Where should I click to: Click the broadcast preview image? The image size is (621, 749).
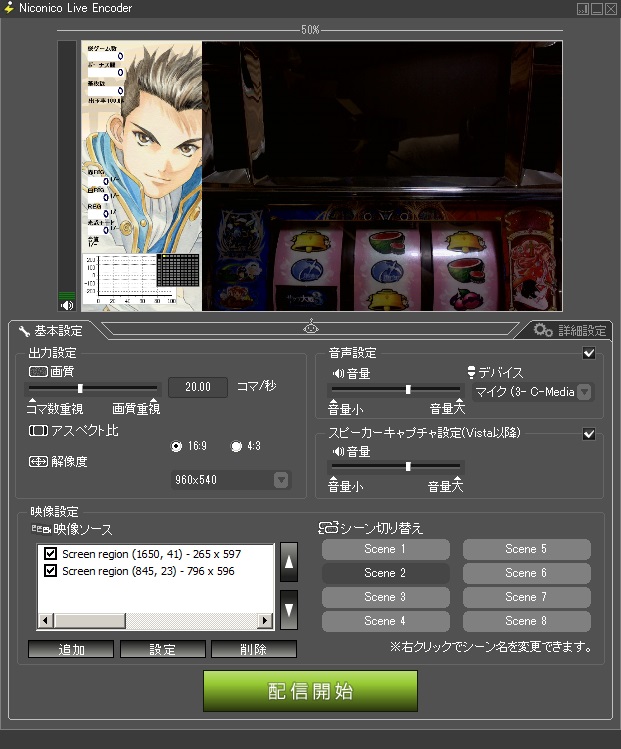[321, 176]
